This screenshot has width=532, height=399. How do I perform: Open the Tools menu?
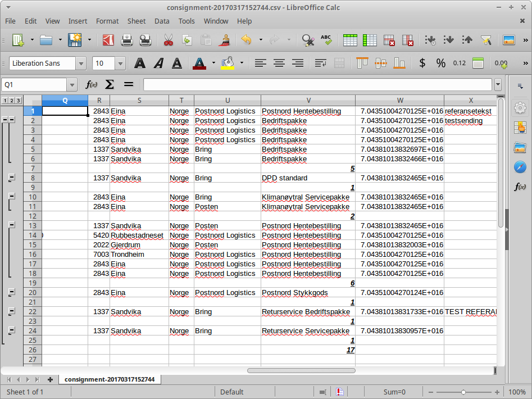[187, 21]
